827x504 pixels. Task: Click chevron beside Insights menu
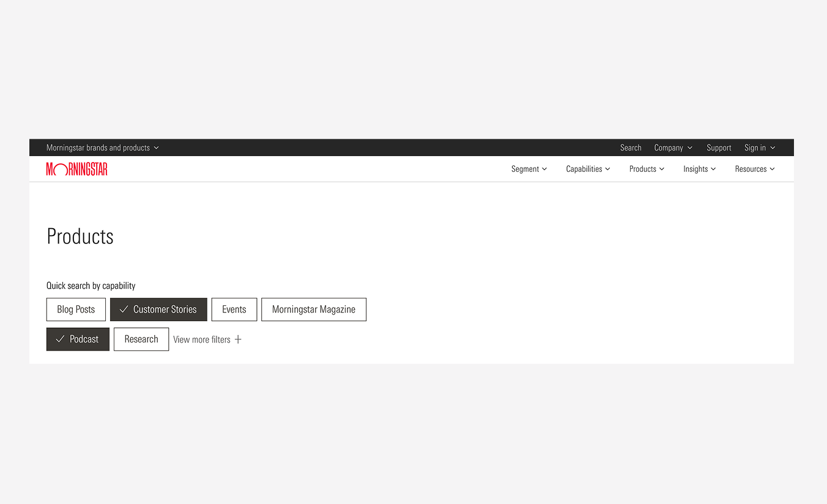(x=713, y=169)
